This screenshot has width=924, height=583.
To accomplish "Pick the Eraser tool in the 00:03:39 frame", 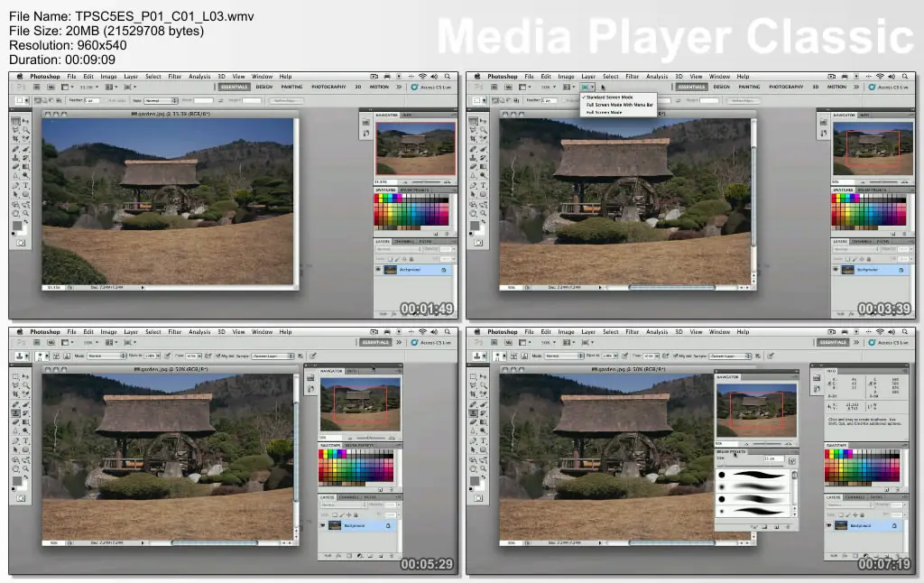I will 473,167.
